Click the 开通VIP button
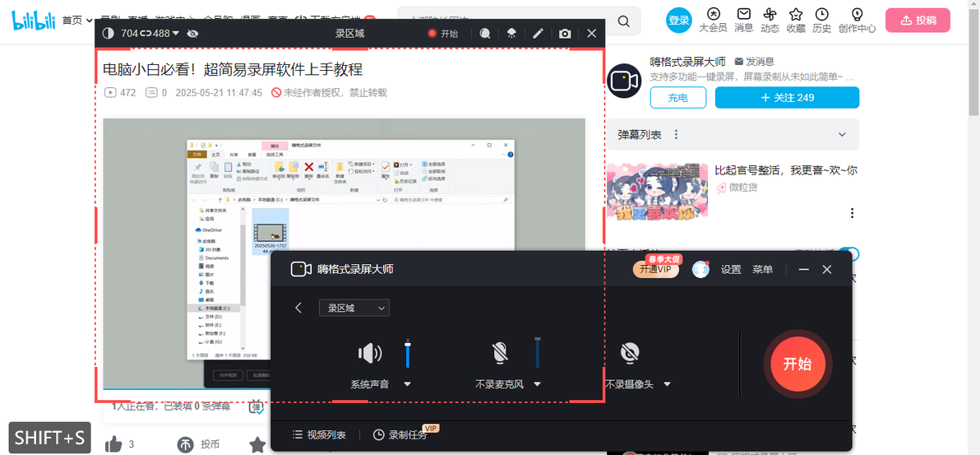 [x=656, y=269]
